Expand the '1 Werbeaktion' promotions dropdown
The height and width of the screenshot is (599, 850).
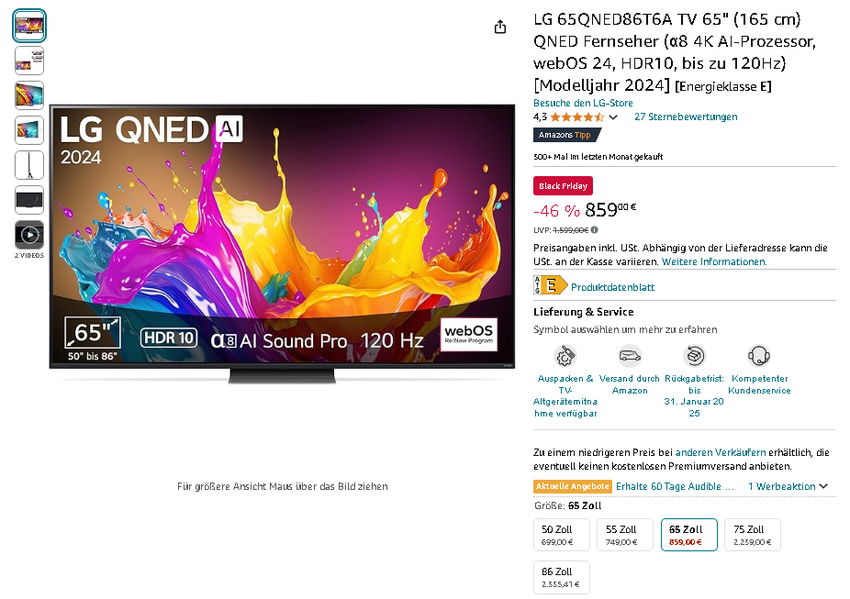tap(789, 486)
